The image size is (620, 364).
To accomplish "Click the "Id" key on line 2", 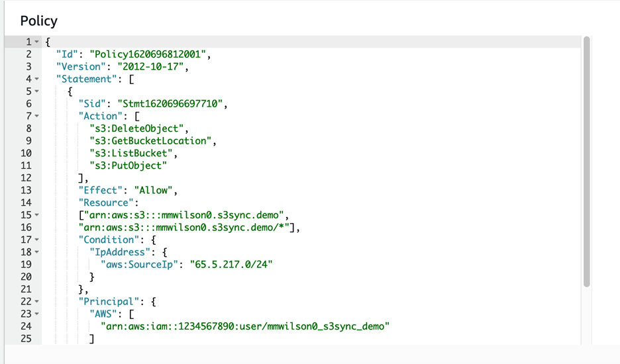I will click(67, 54).
